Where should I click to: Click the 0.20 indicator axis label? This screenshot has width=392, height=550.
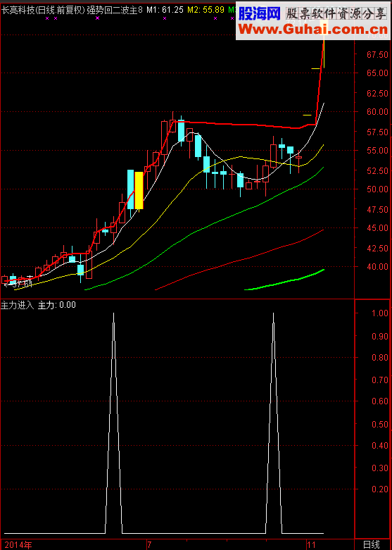tap(381, 489)
